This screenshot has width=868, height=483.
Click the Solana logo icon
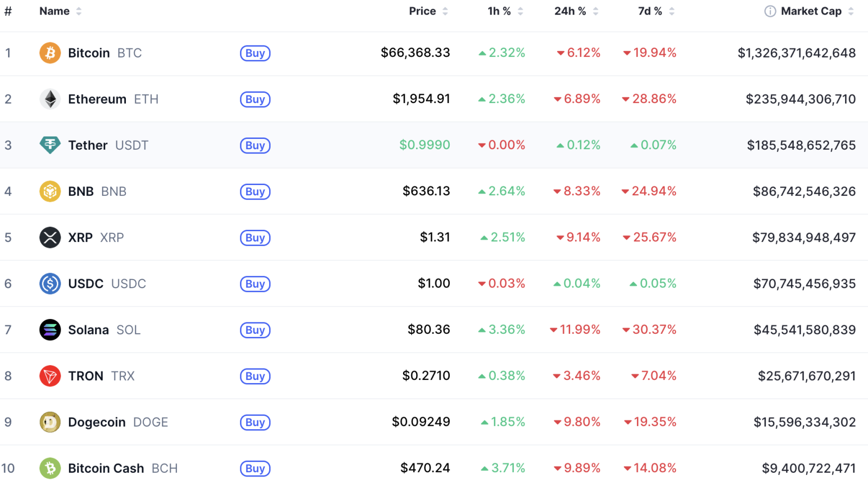50,330
